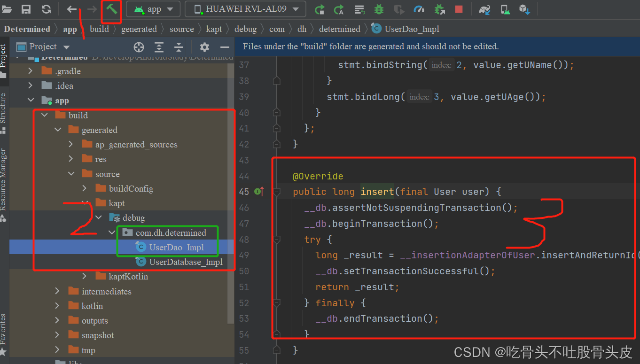Open the app run configuration dropdown

point(153,9)
